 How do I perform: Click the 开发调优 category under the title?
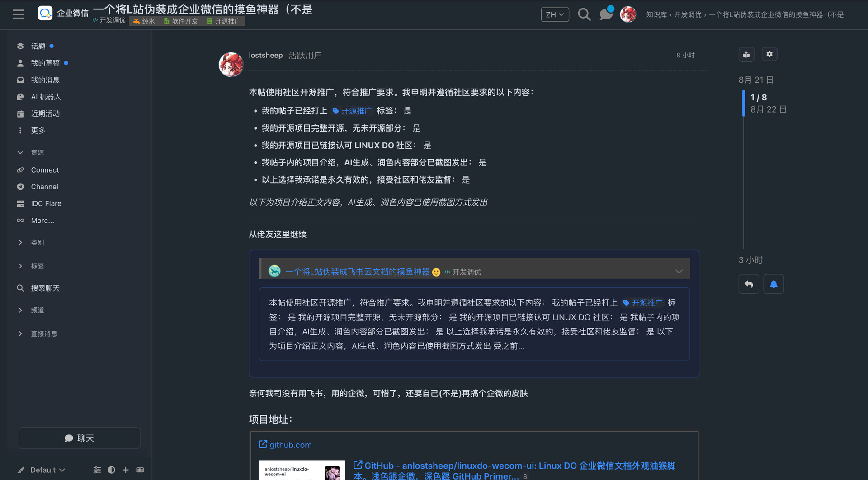(x=109, y=20)
